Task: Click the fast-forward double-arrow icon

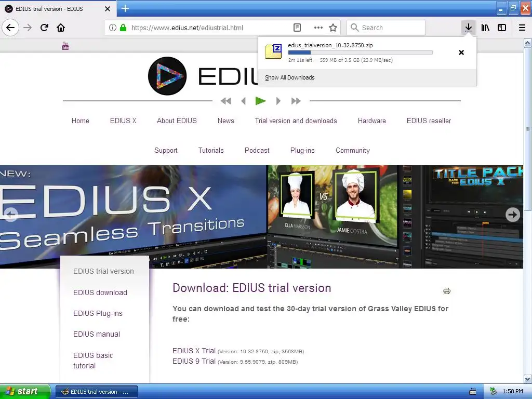Action: pos(296,101)
